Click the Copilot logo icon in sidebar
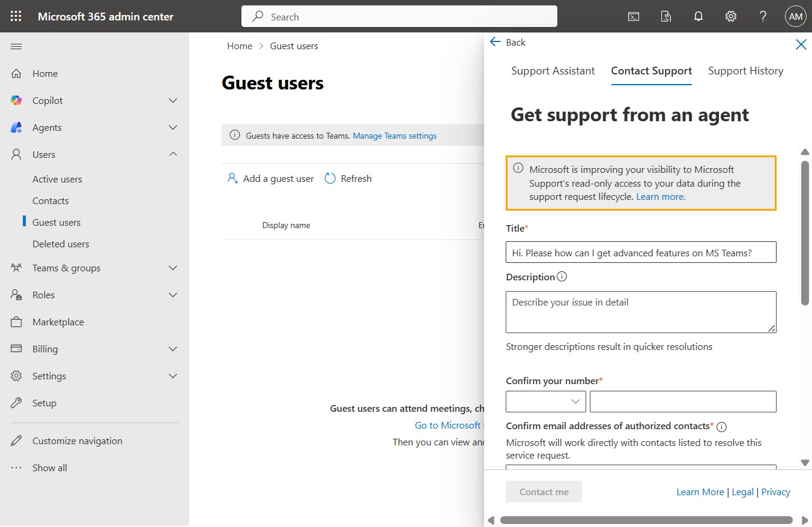This screenshot has height=527, width=812. (16, 100)
